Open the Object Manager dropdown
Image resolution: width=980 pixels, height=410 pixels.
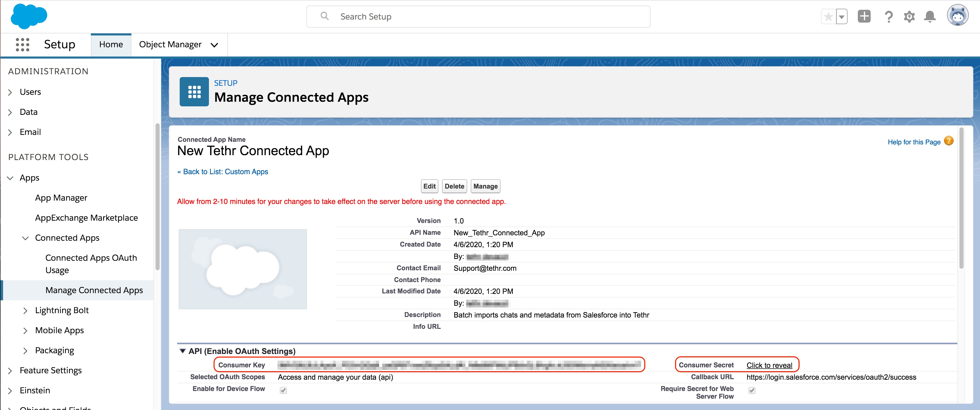coord(214,44)
